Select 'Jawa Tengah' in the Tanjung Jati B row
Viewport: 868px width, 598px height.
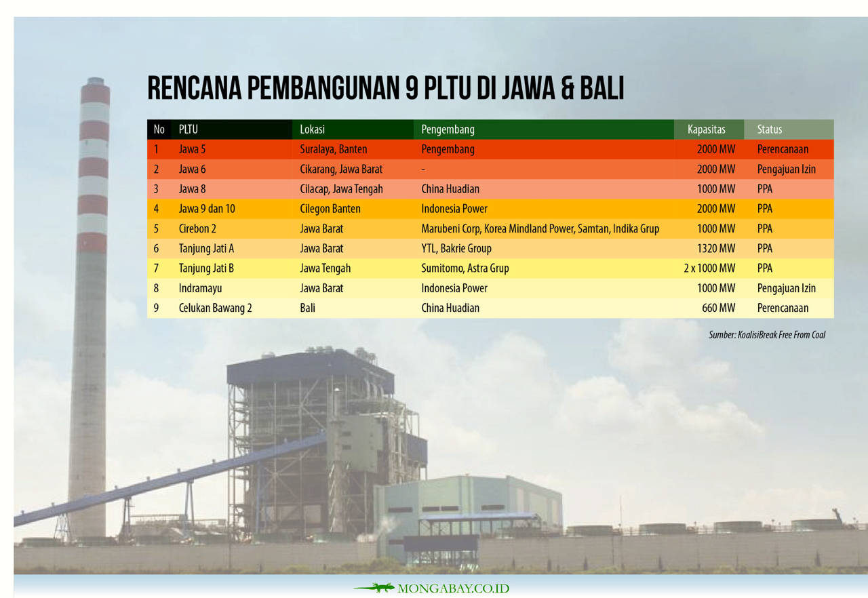pyautogui.click(x=325, y=268)
